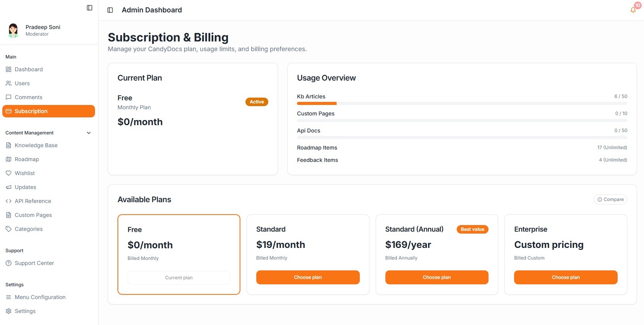Toggle sidebar using header panel icon

[110, 10]
